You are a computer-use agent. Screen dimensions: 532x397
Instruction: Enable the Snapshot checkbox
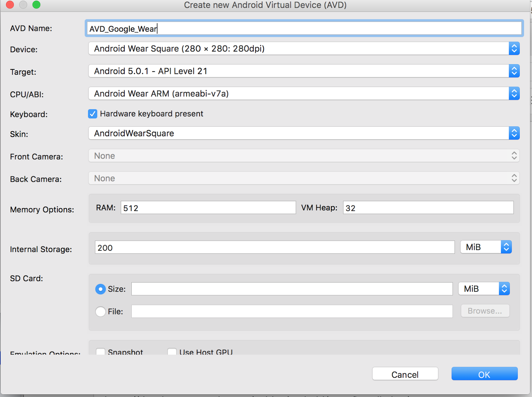[100, 351]
